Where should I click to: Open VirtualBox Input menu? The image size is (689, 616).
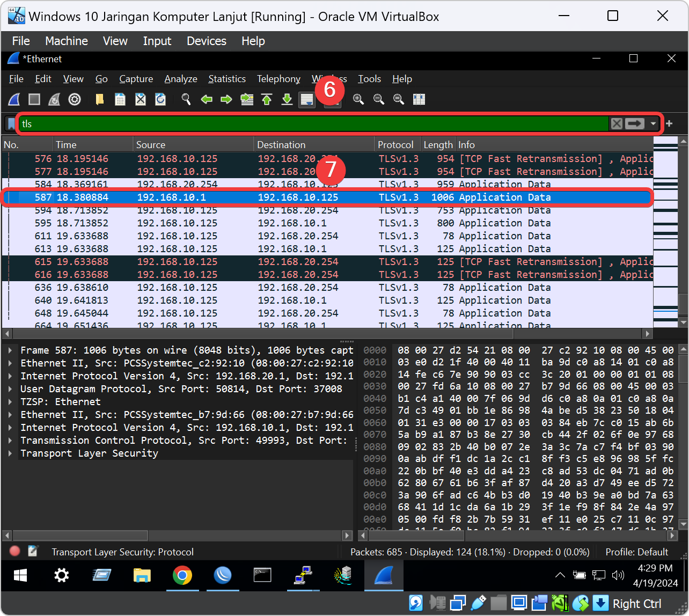click(x=157, y=41)
